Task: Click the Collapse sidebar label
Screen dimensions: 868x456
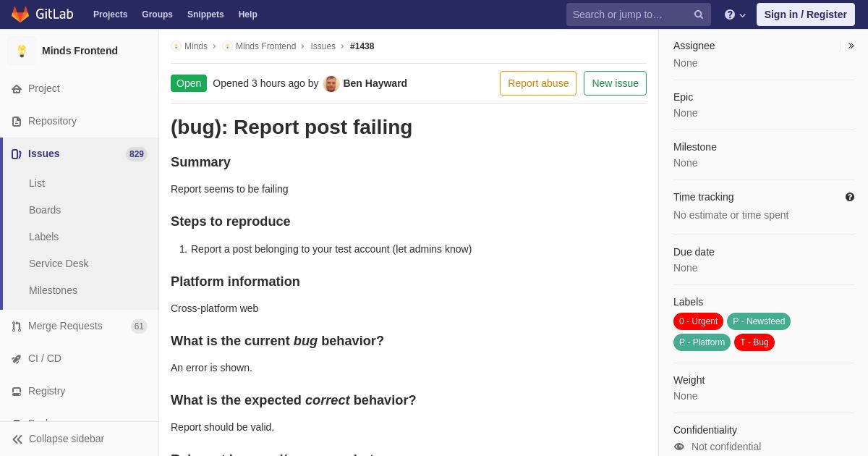Action: (x=67, y=439)
